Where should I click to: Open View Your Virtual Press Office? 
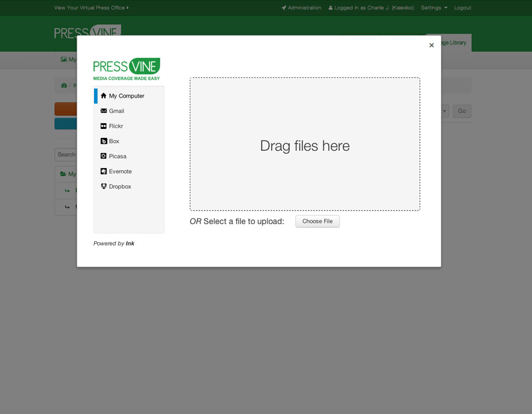91,8
